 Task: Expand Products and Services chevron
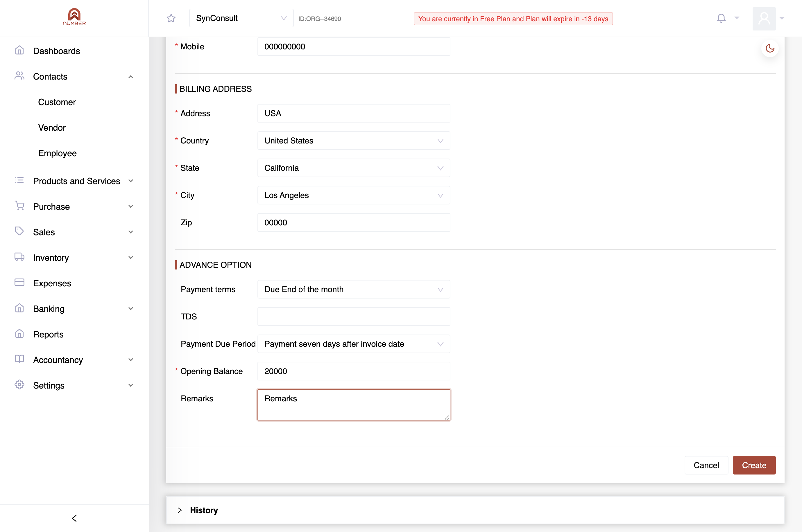point(131,181)
